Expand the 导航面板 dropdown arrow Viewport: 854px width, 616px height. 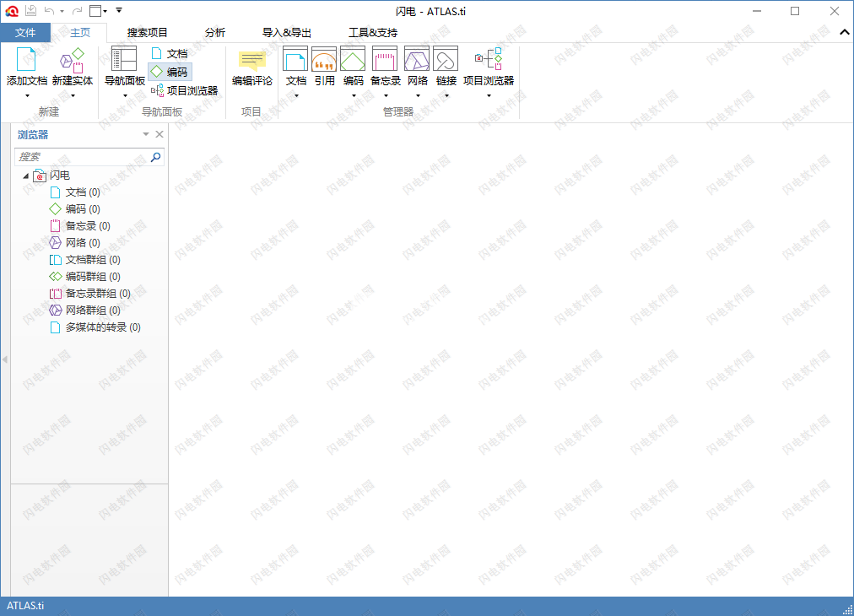[125, 96]
